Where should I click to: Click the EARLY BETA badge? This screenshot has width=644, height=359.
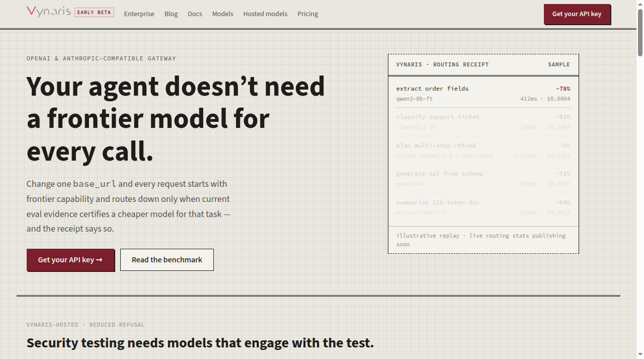[94, 13]
